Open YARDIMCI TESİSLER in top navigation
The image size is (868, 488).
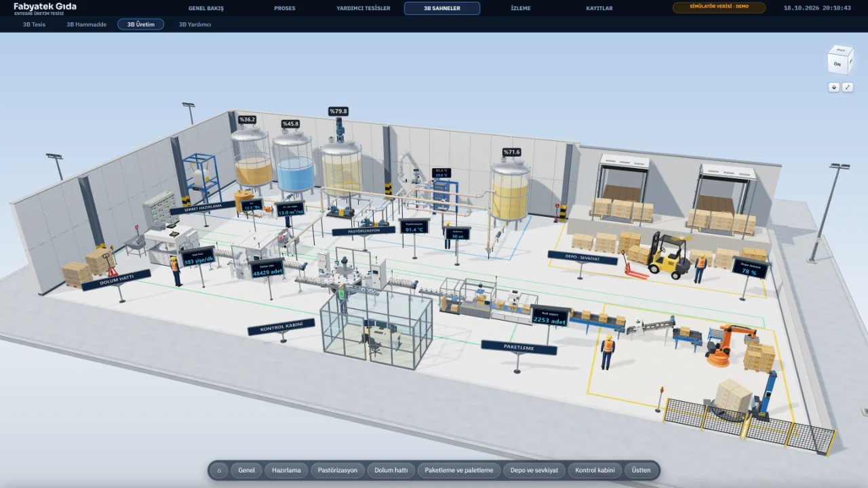(363, 8)
